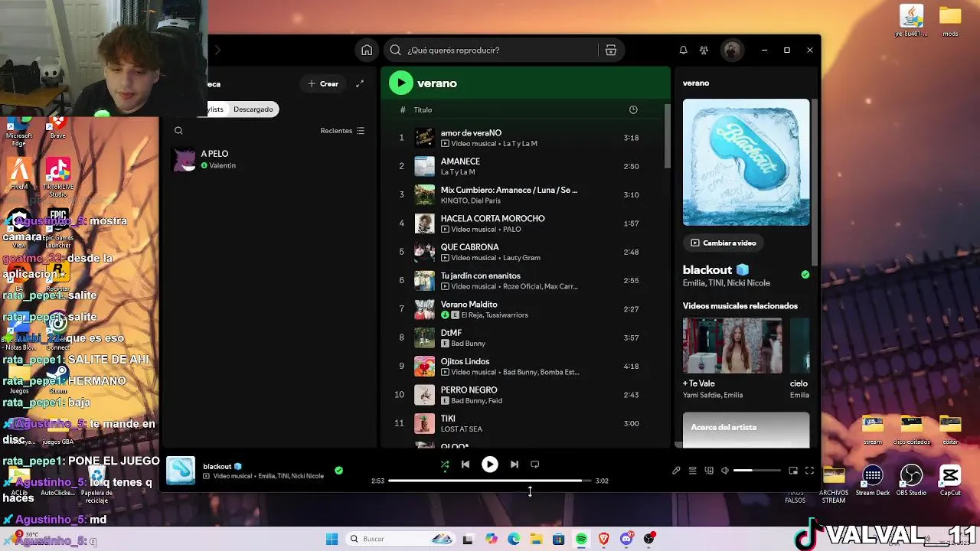The width and height of the screenshot is (980, 551).
Task: Seek on the song progress bar
Action: pos(490,481)
